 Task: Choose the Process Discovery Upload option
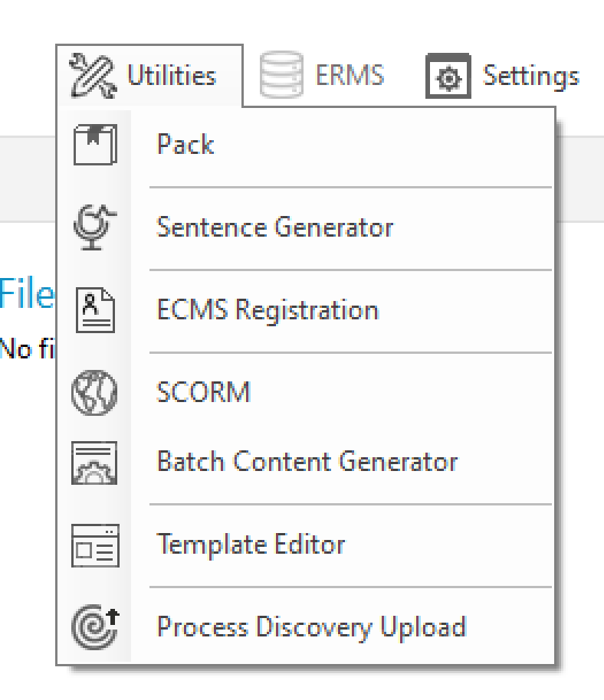click(311, 626)
